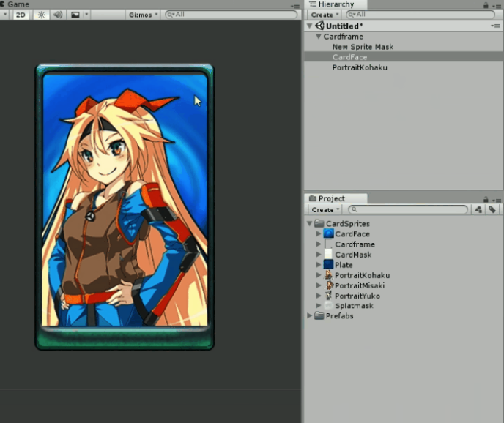The height and width of the screenshot is (423, 504).
Task: Collapse the Untitled scene
Action: [x=310, y=26]
